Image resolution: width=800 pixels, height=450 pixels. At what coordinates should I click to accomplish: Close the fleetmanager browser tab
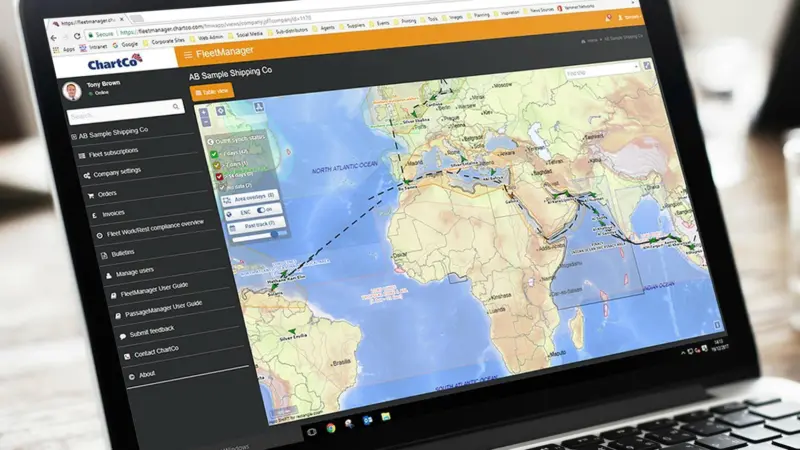(x=121, y=19)
